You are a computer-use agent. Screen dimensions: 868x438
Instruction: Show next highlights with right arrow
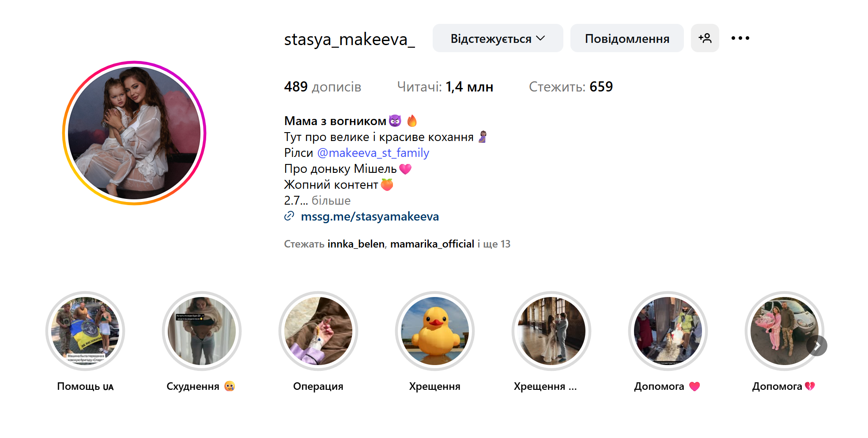tap(817, 346)
